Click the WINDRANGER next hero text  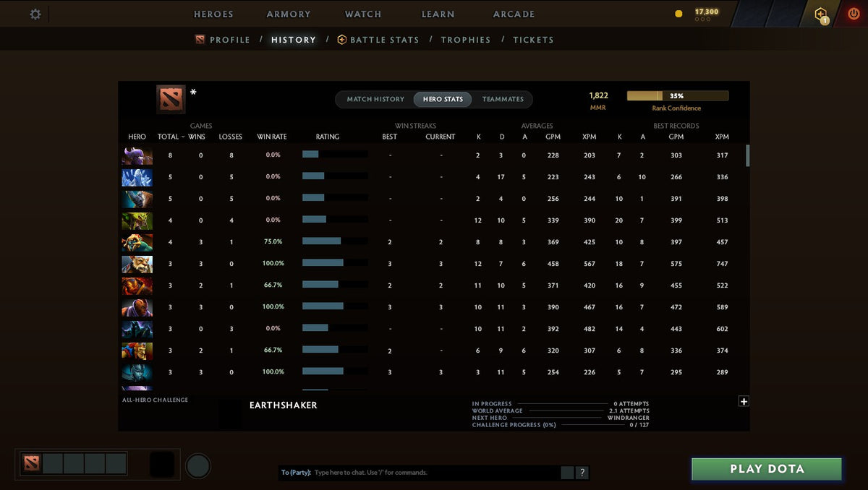click(629, 418)
